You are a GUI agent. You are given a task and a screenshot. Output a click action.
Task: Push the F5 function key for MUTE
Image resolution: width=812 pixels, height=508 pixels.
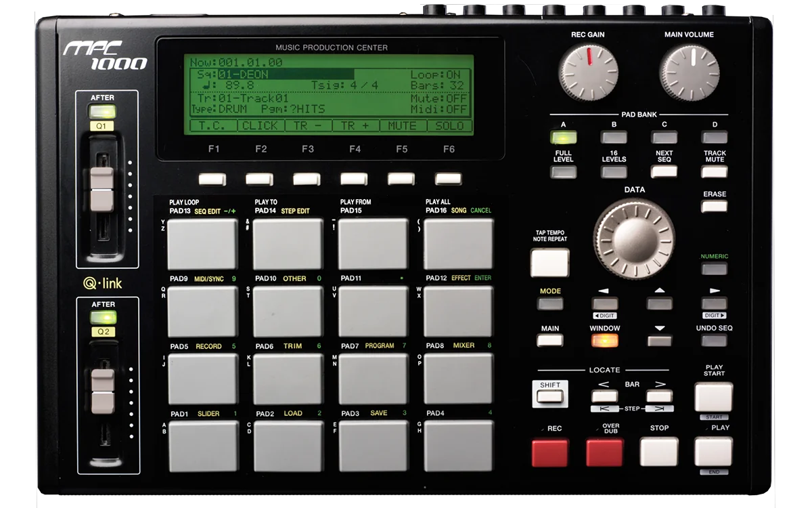(401, 179)
